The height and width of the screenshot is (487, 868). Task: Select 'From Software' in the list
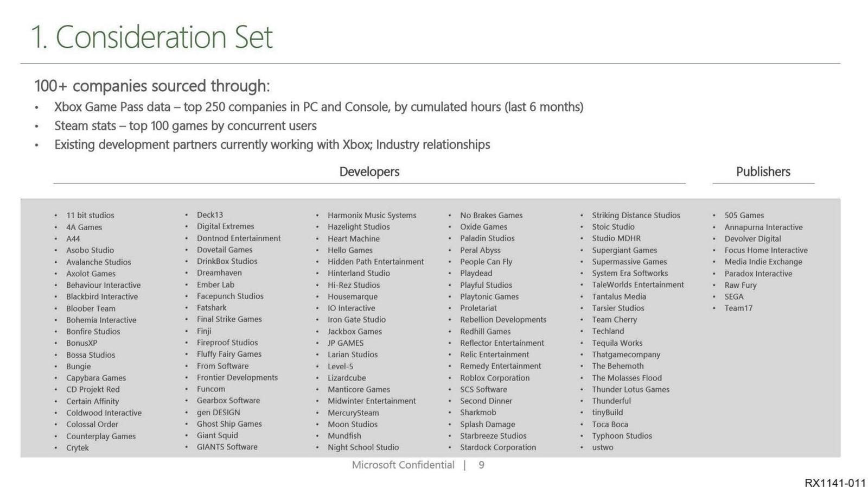(x=222, y=366)
